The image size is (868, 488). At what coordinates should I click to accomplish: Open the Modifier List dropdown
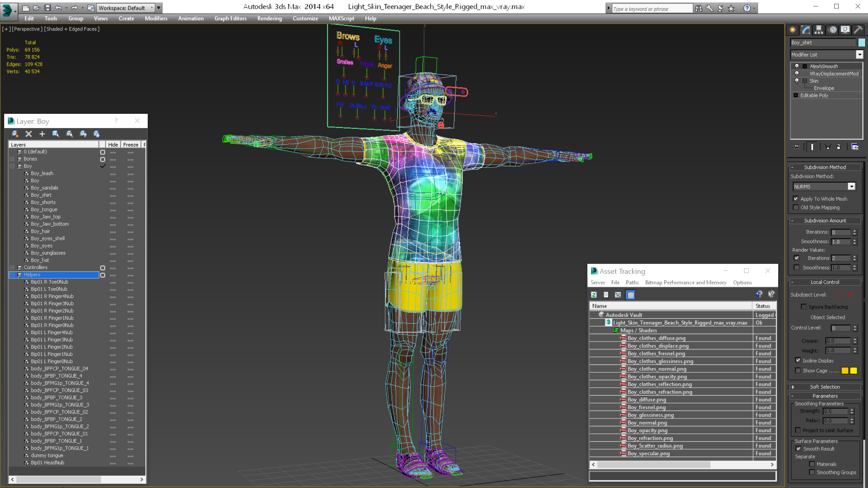(x=860, y=55)
